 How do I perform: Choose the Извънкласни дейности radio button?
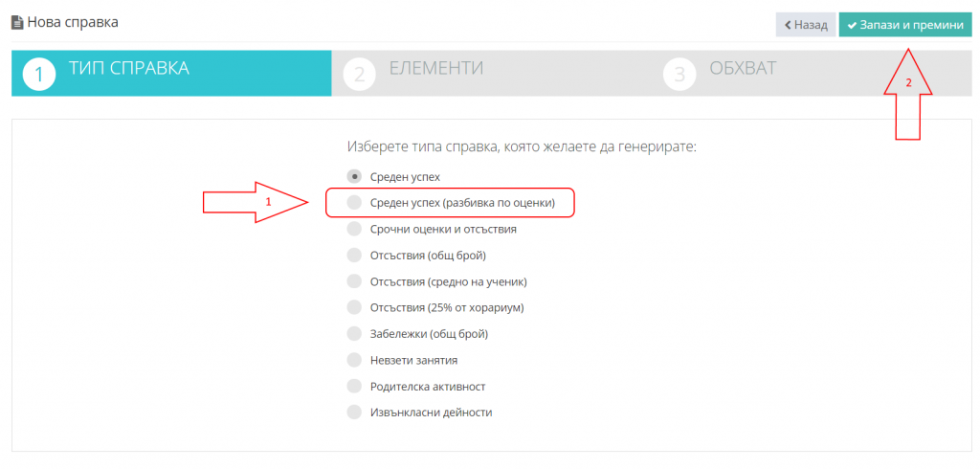[354, 413]
